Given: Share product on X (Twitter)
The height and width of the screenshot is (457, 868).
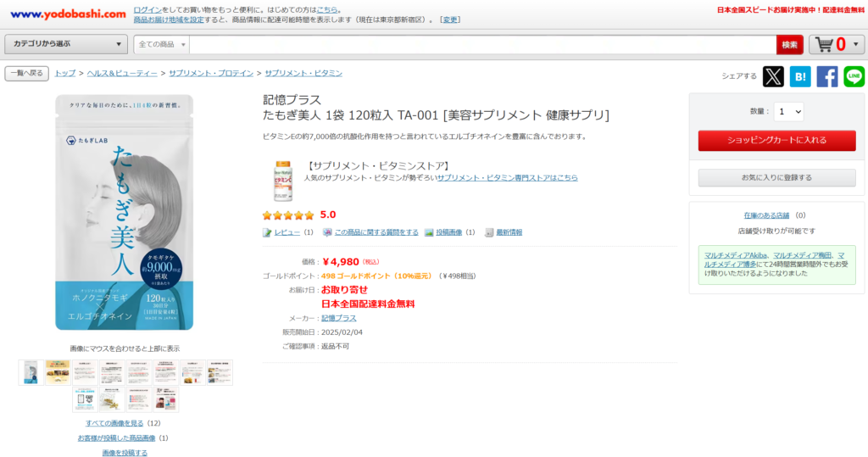Looking at the screenshot, I should (x=773, y=76).
